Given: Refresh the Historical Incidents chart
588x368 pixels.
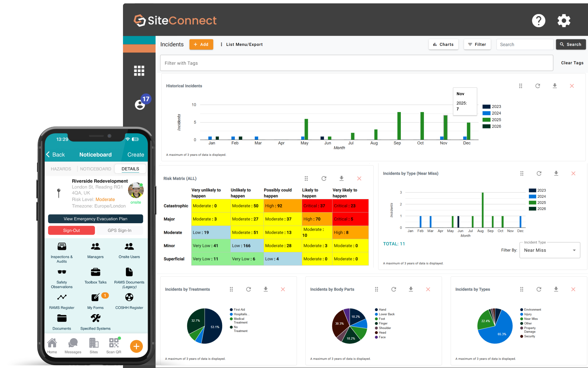Looking at the screenshot, I should [538, 86].
